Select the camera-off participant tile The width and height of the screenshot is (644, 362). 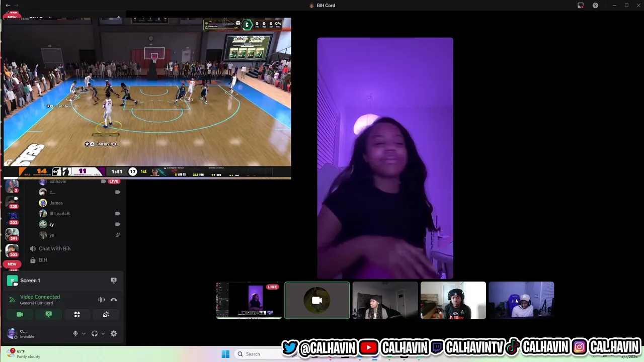[317, 301]
